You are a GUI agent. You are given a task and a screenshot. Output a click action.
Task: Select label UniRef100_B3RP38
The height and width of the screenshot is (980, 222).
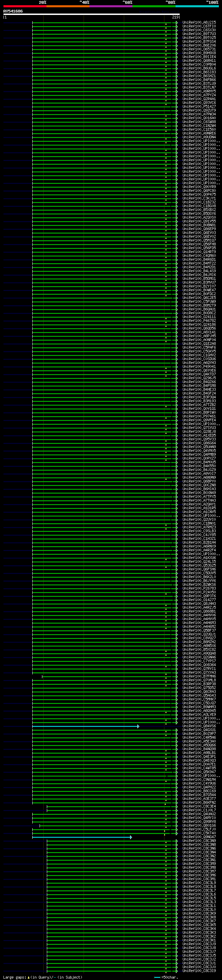point(199,684)
